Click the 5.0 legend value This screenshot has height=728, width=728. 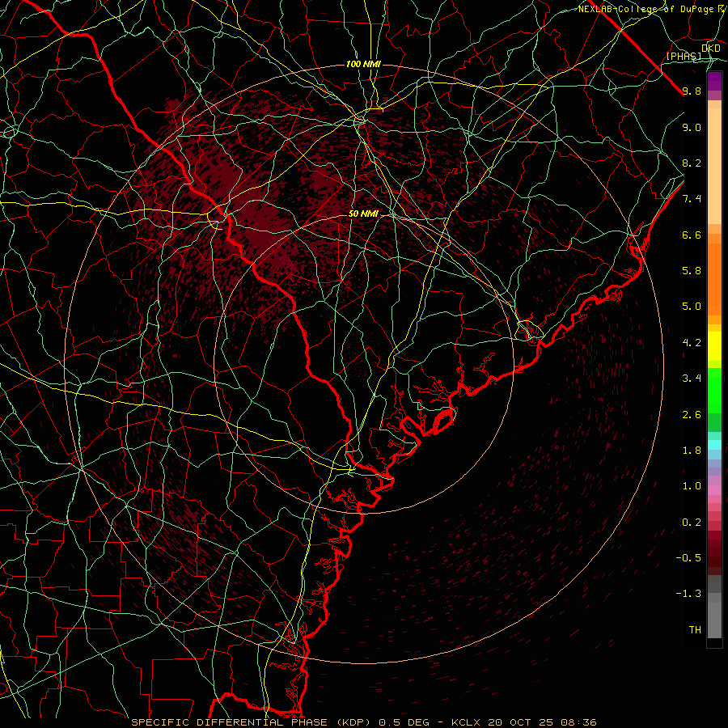coord(692,307)
